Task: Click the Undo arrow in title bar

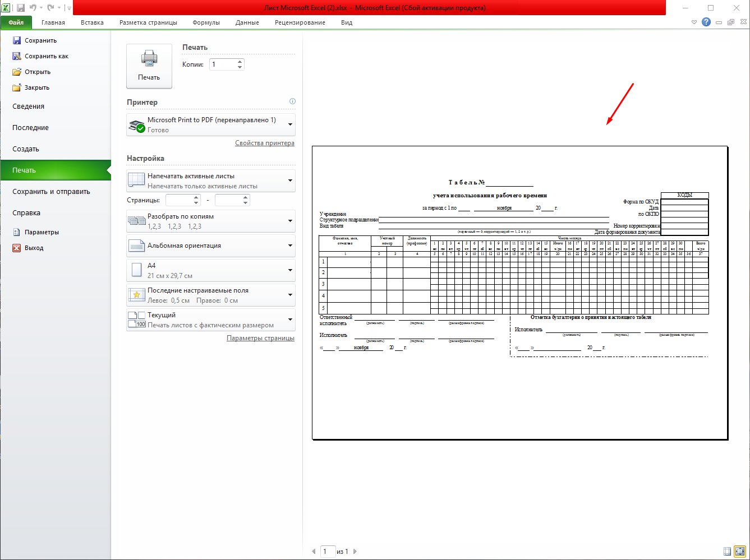Action: 33,8
